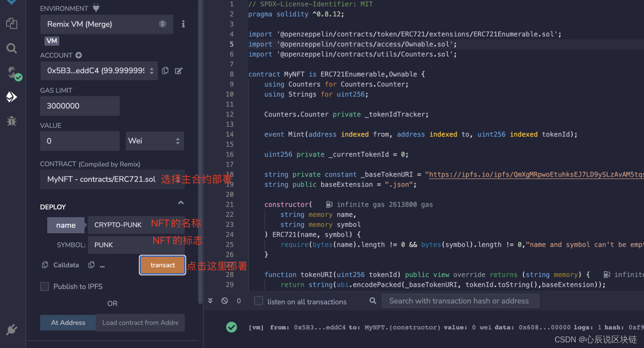644x348 pixels.
Task: Open the Search in files panel
Action: tap(12, 48)
